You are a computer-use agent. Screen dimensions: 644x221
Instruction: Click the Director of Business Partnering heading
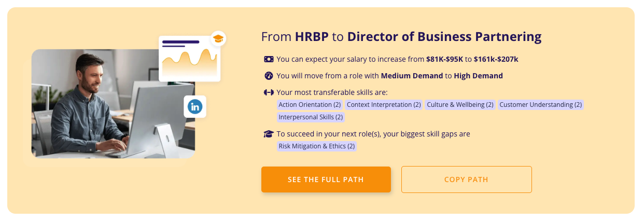click(444, 37)
